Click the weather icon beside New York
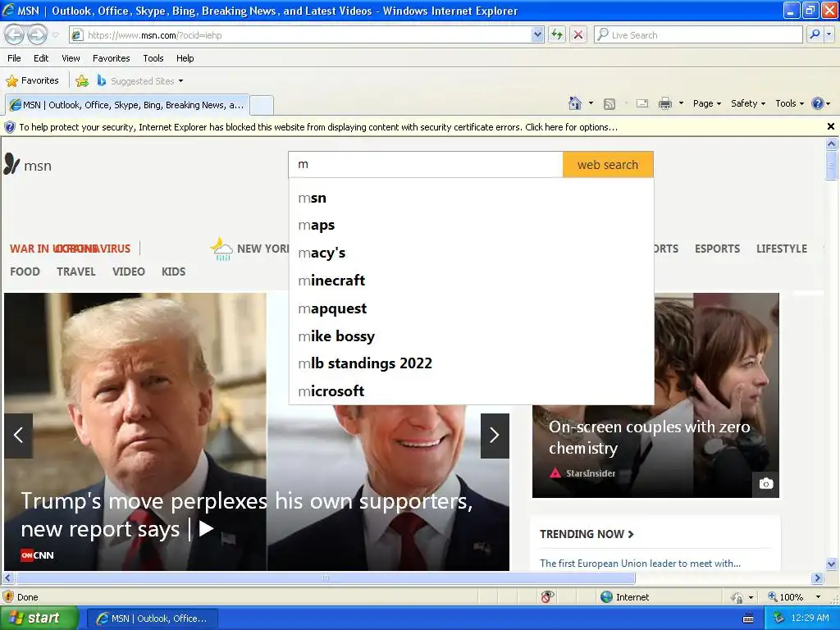The height and width of the screenshot is (630, 840). pos(221,249)
